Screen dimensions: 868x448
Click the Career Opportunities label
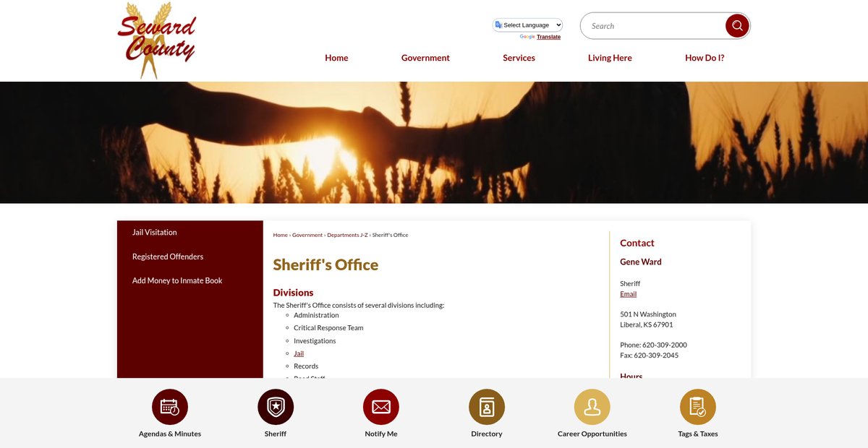[592, 434]
